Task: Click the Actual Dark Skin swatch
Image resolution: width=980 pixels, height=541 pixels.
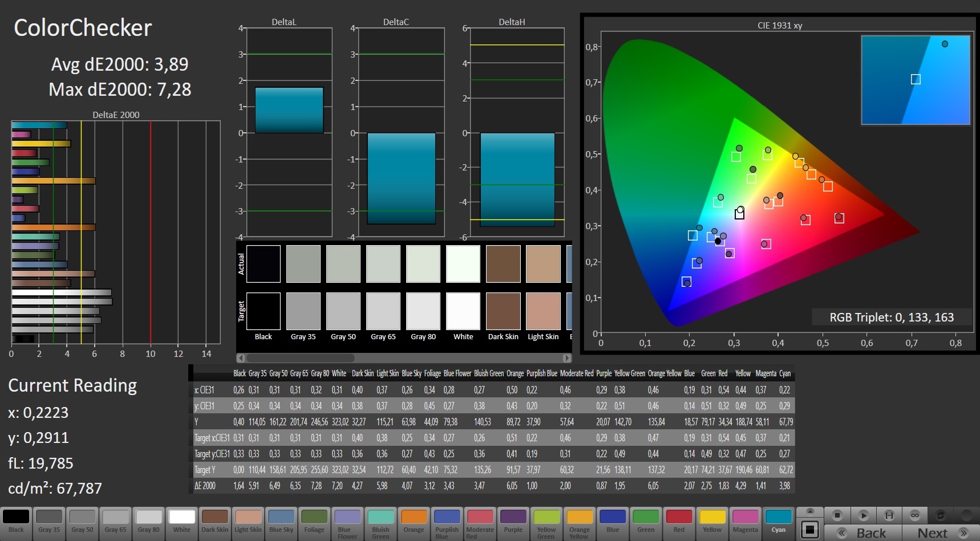Action: (503, 264)
